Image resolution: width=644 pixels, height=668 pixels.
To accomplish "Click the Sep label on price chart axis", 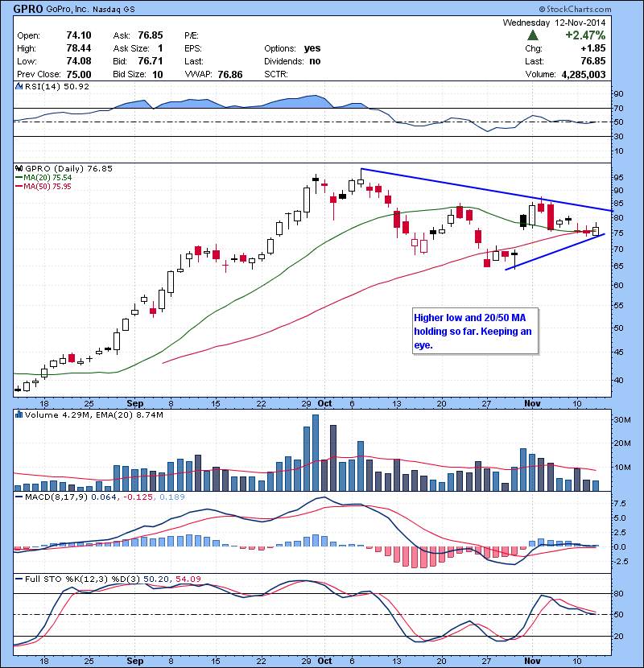I will pyautogui.click(x=135, y=403).
